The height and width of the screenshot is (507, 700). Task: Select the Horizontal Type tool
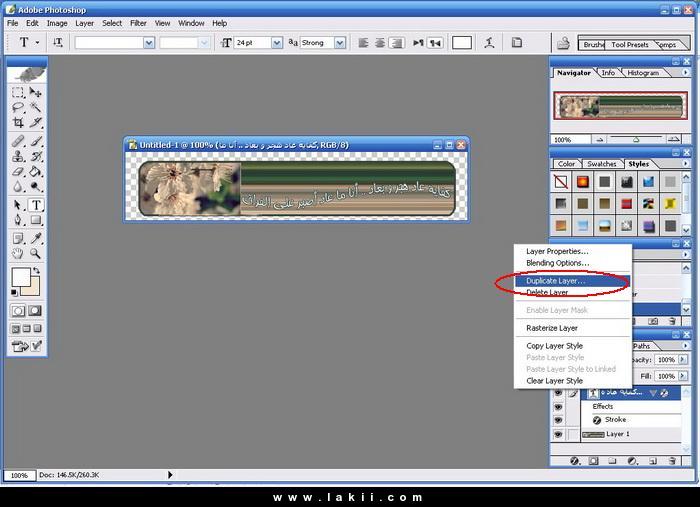pyautogui.click(x=36, y=205)
